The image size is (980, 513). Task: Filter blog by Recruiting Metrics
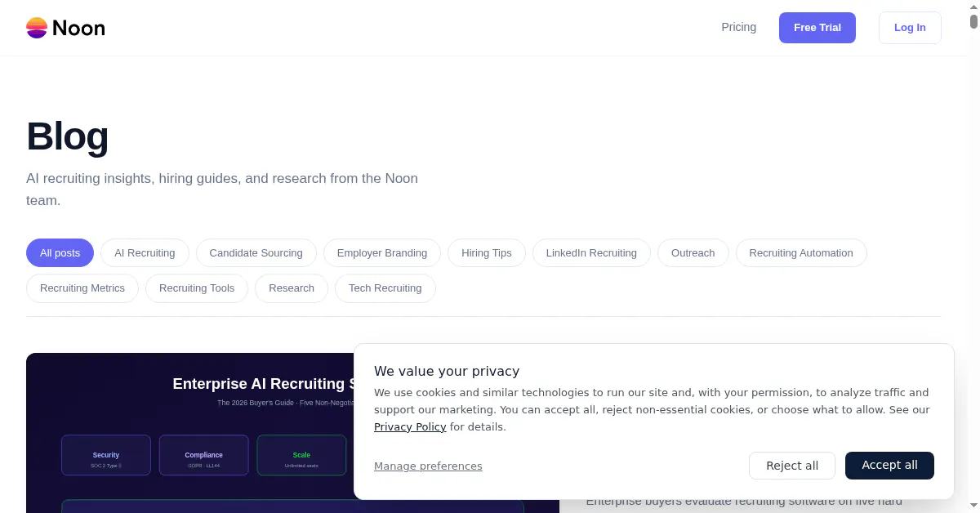pos(82,288)
